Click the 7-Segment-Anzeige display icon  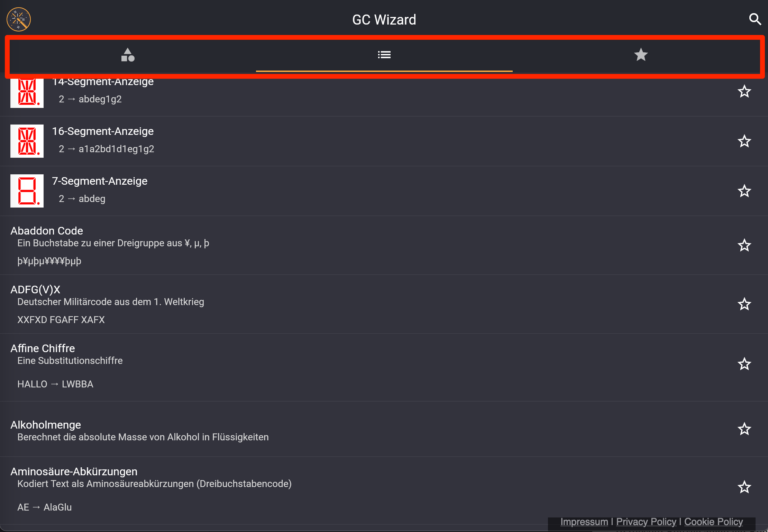27,191
